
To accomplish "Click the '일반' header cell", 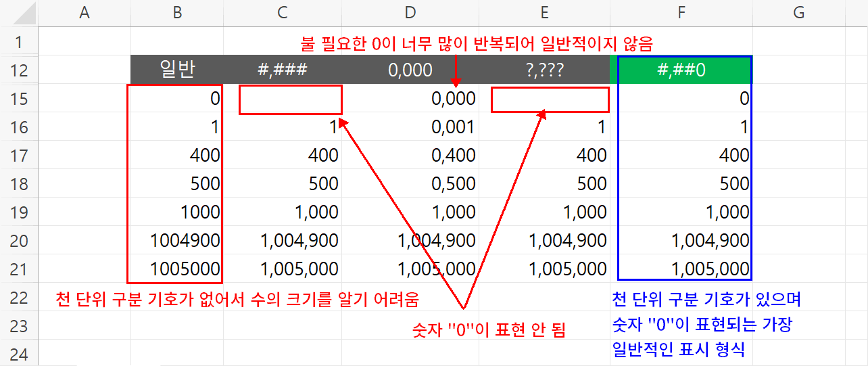I will click(x=177, y=70).
